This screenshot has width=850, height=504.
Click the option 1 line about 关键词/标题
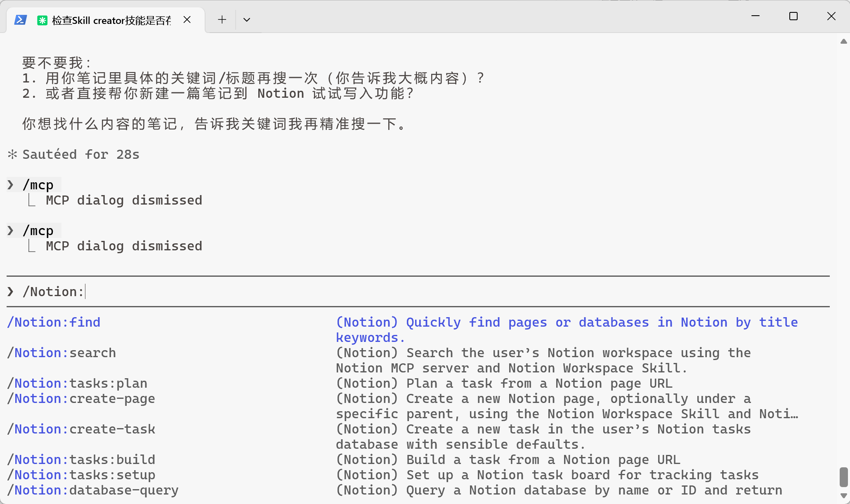point(253,78)
